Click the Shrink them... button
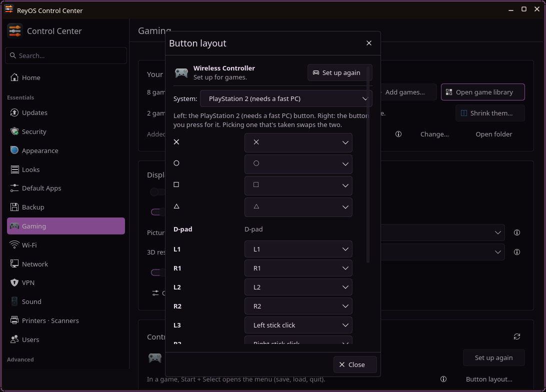Viewport: 546px width, 392px height. point(490,113)
